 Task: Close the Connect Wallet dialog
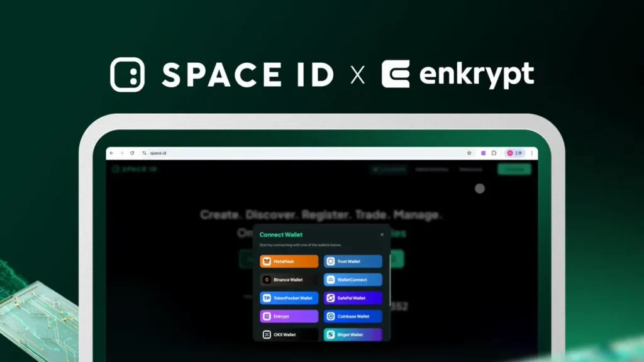click(382, 234)
